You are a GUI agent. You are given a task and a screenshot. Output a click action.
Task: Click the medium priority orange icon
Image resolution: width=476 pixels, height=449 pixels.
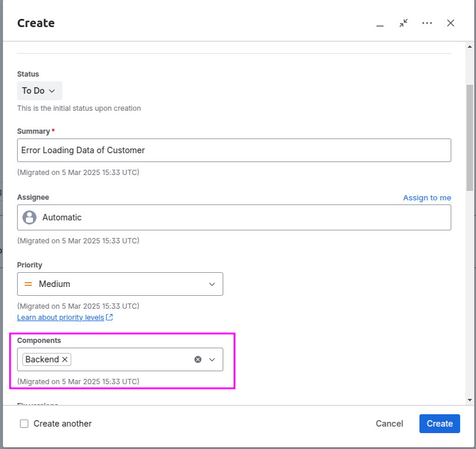tap(28, 284)
